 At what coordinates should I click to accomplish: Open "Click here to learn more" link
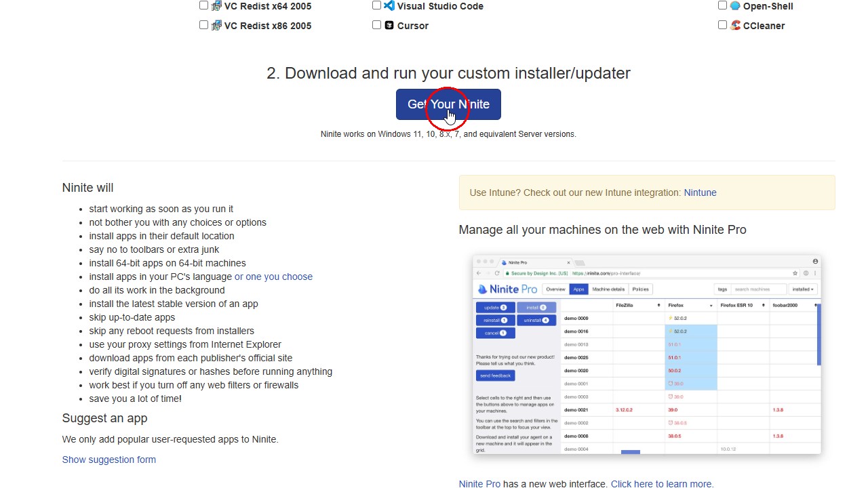pyautogui.click(x=662, y=484)
